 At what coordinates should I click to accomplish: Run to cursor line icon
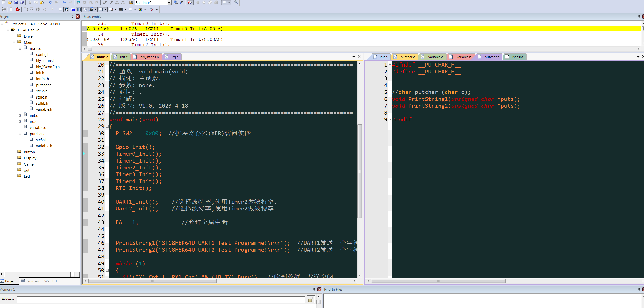tap(45, 9)
